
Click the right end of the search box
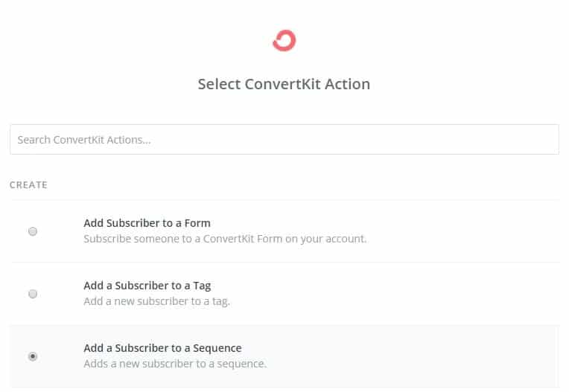click(x=544, y=140)
